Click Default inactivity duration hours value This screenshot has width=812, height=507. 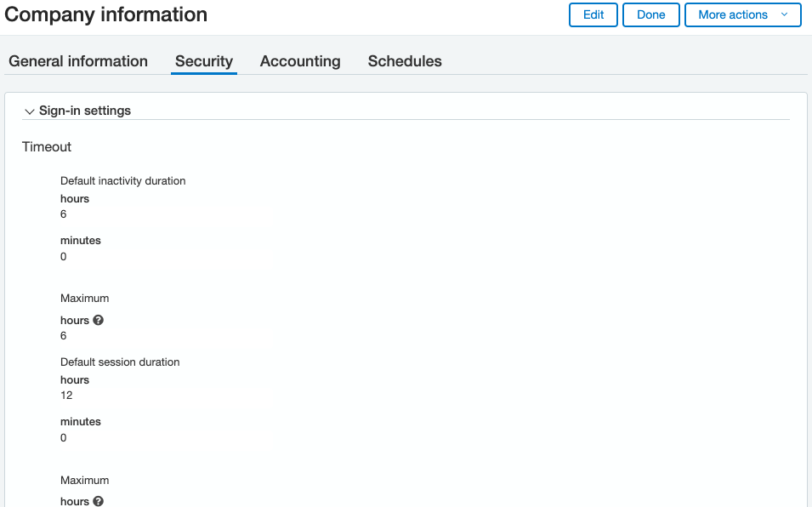[x=64, y=214]
